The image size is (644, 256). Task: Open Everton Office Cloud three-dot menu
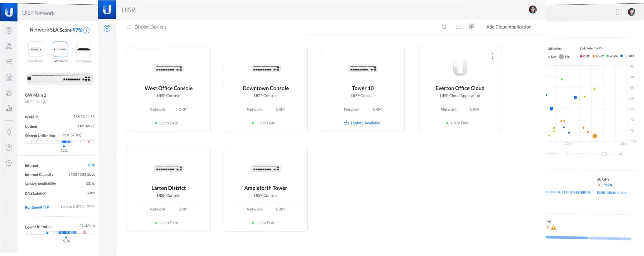(x=492, y=56)
